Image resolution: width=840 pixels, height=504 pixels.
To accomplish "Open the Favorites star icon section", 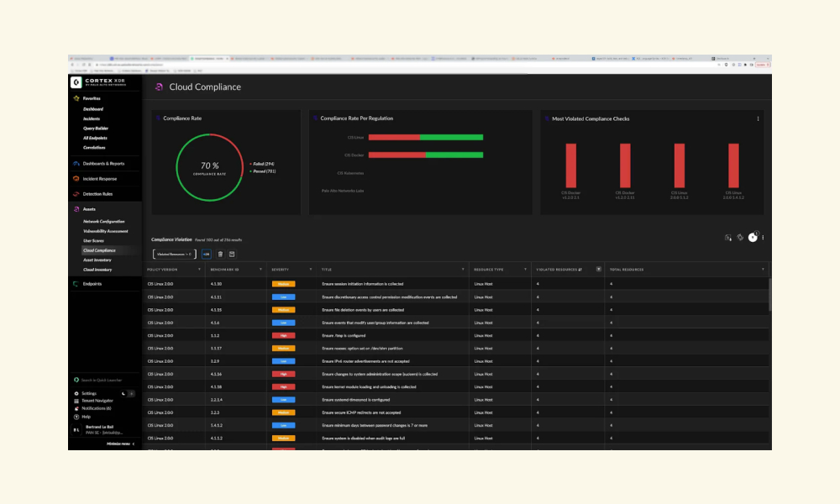I will [x=76, y=98].
